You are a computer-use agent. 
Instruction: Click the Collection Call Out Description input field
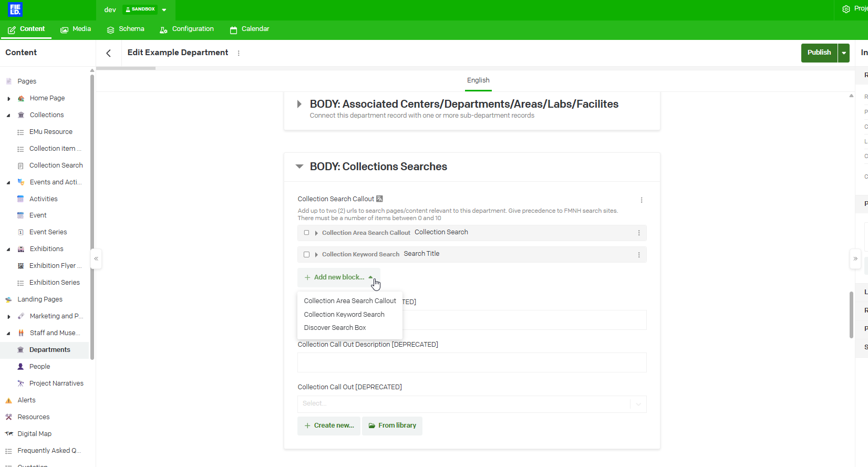[472, 362]
